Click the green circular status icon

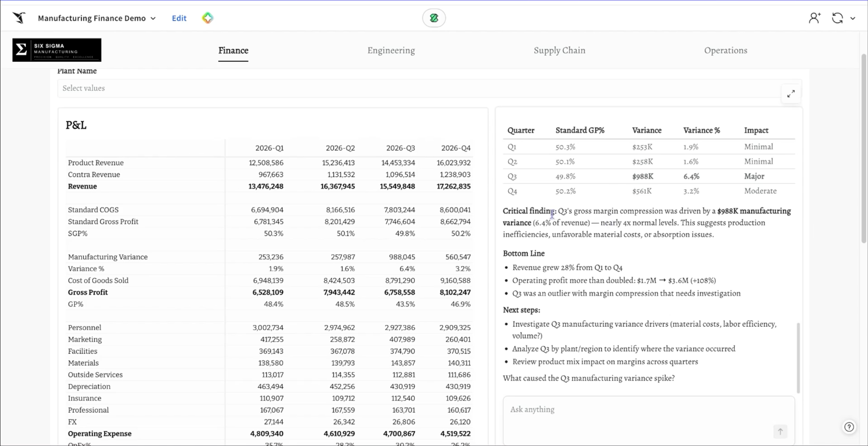click(434, 18)
